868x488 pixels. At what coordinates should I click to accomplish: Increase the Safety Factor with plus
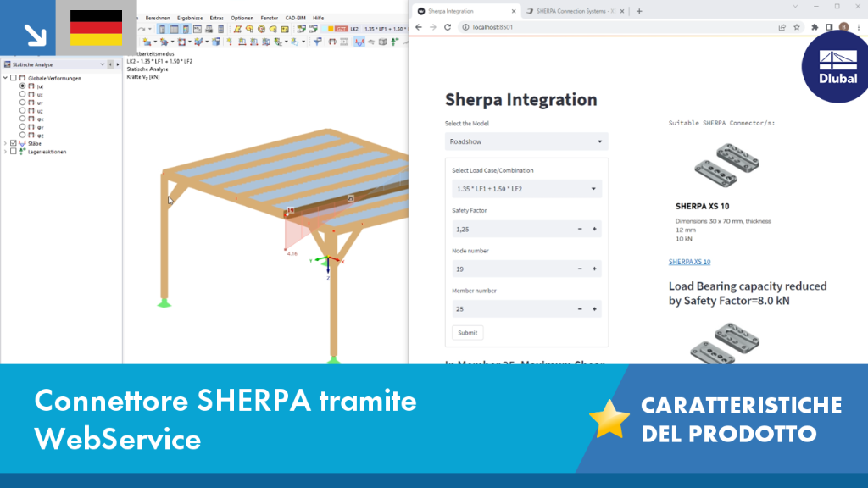(594, 229)
